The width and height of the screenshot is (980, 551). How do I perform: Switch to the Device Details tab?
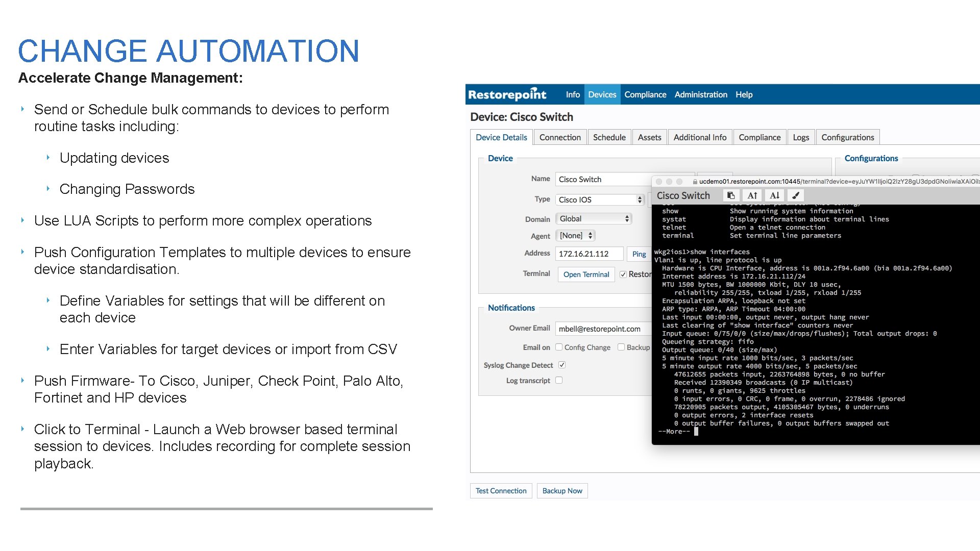point(501,137)
